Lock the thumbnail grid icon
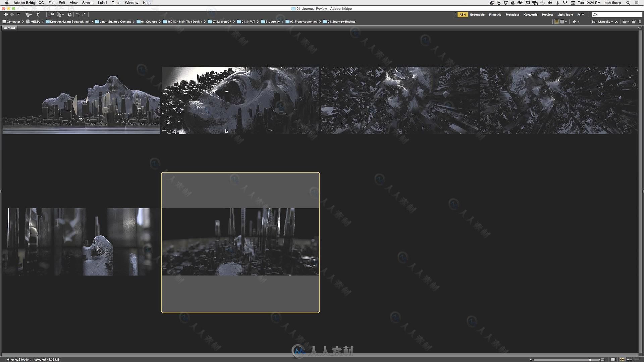 coord(613,360)
